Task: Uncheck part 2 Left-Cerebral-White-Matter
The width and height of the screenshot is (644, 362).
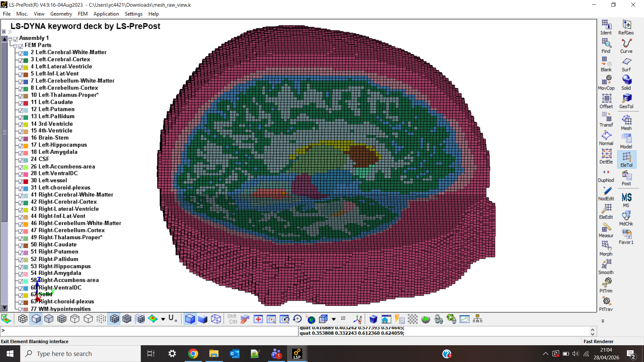Action: [20, 53]
